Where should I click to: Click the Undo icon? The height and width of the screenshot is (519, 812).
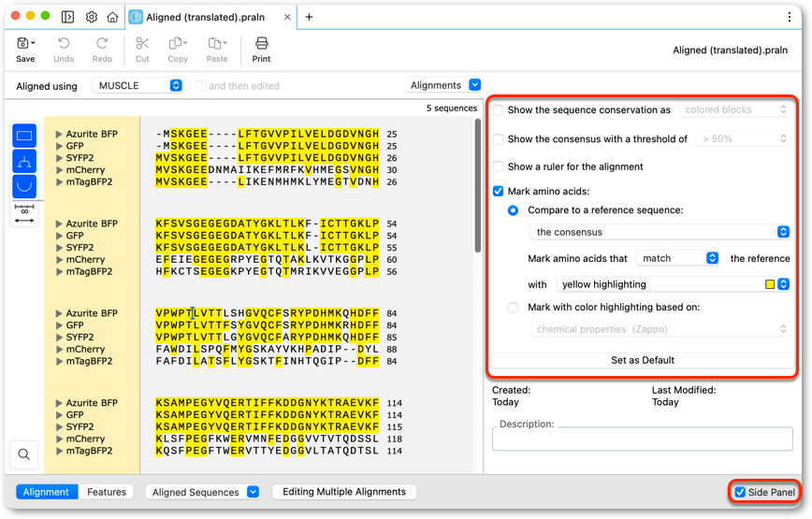tap(64, 43)
